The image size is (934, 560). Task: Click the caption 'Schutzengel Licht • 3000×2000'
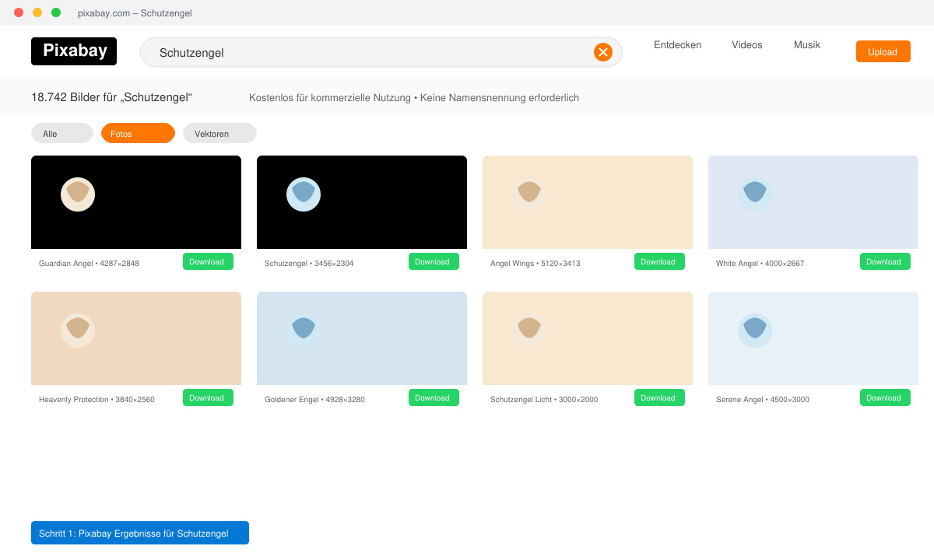(544, 400)
